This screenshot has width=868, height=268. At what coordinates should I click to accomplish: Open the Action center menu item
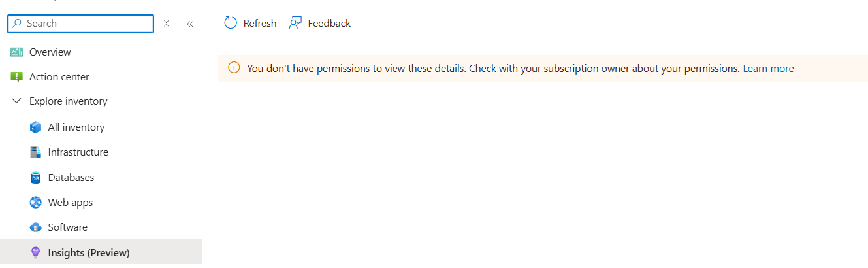point(59,77)
